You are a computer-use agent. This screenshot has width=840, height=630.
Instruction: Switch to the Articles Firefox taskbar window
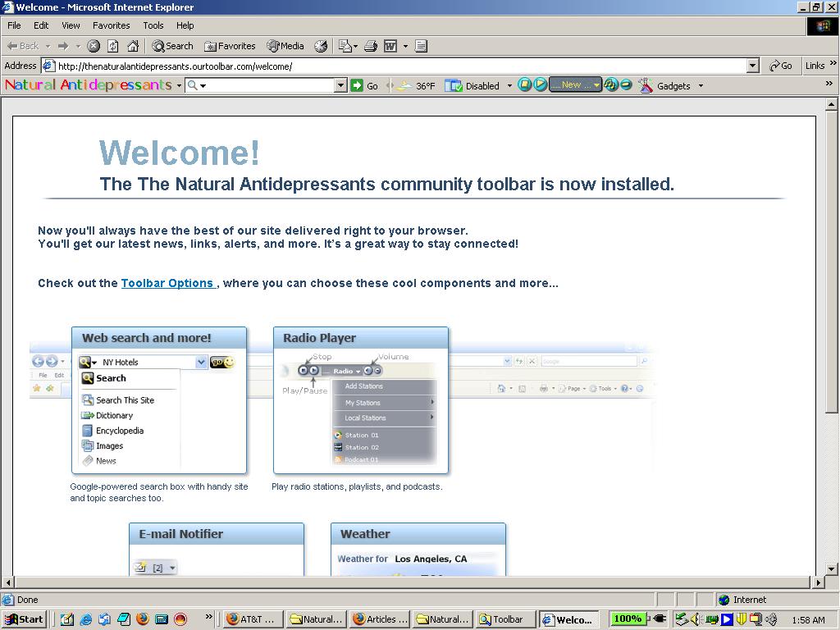coord(380,619)
